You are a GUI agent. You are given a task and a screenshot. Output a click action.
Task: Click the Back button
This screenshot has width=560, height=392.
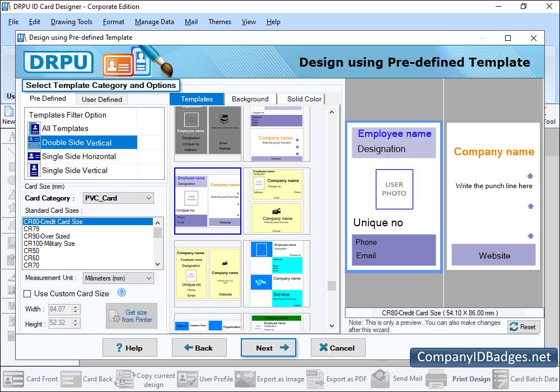[199, 348]
